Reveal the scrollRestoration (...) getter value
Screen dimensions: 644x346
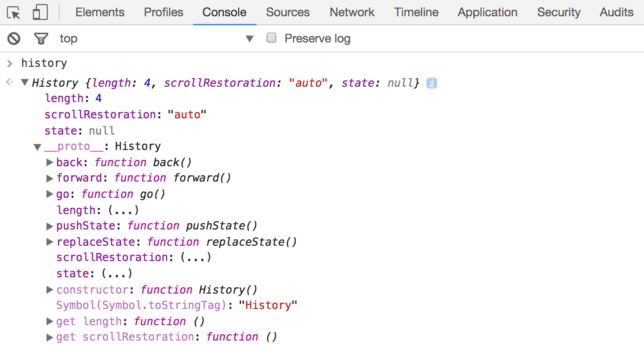pyautogui.click(x=196, y=257)
